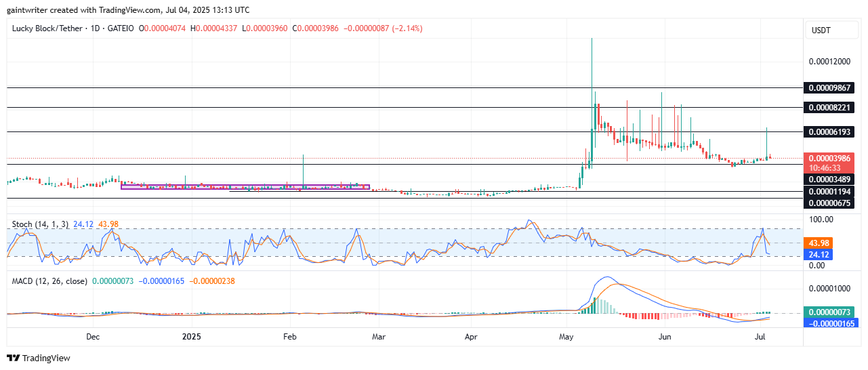Click the Lucky Block/Tether symbol title
868x370 pixels.
click(x=47, y=29)
